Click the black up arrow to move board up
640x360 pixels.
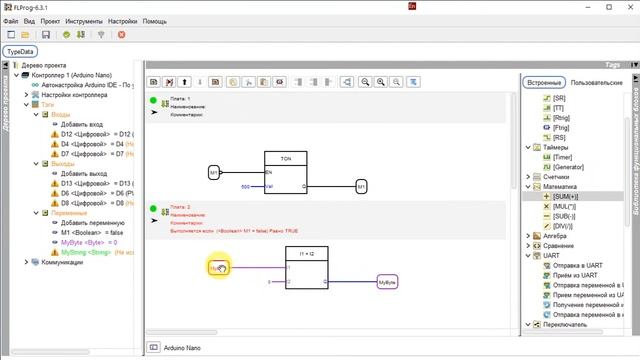tap(184, 82)
